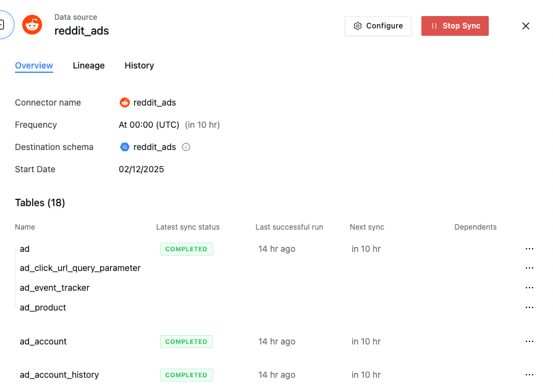
Task: Click the info icon beside destination schema
Action: click(186, 148)
